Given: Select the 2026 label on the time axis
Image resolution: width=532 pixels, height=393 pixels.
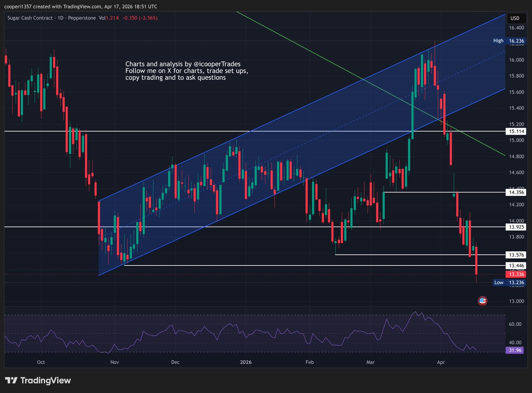Looking at the screenshot, I should pyautogui.click(x=246, y=362).
